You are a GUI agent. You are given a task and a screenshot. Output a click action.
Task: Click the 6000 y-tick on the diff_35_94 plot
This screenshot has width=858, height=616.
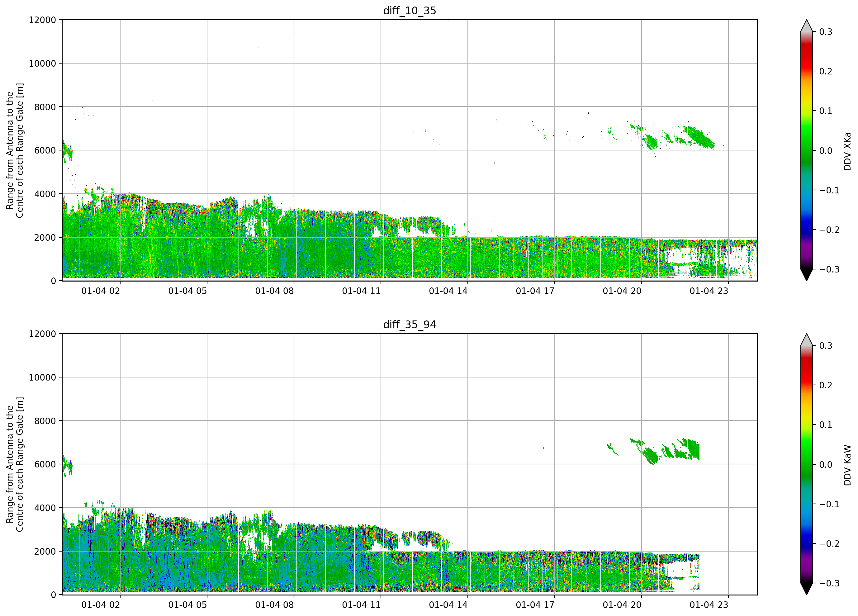[x=45, y=464]
